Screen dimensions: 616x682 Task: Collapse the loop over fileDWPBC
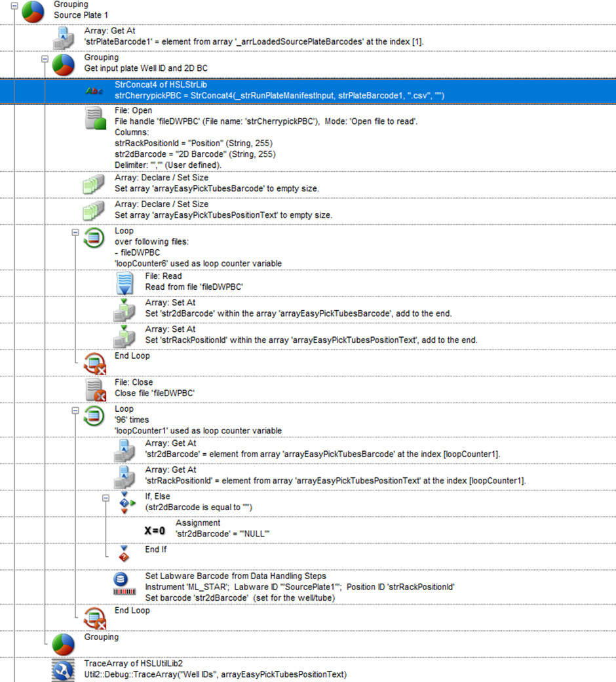click(x=75, y=232)
